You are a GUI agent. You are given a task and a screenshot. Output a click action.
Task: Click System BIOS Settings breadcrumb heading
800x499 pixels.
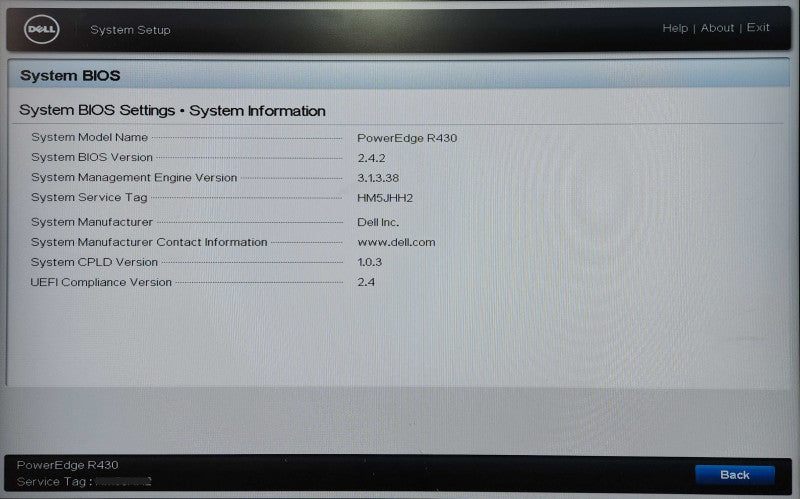tap(172, 110)
